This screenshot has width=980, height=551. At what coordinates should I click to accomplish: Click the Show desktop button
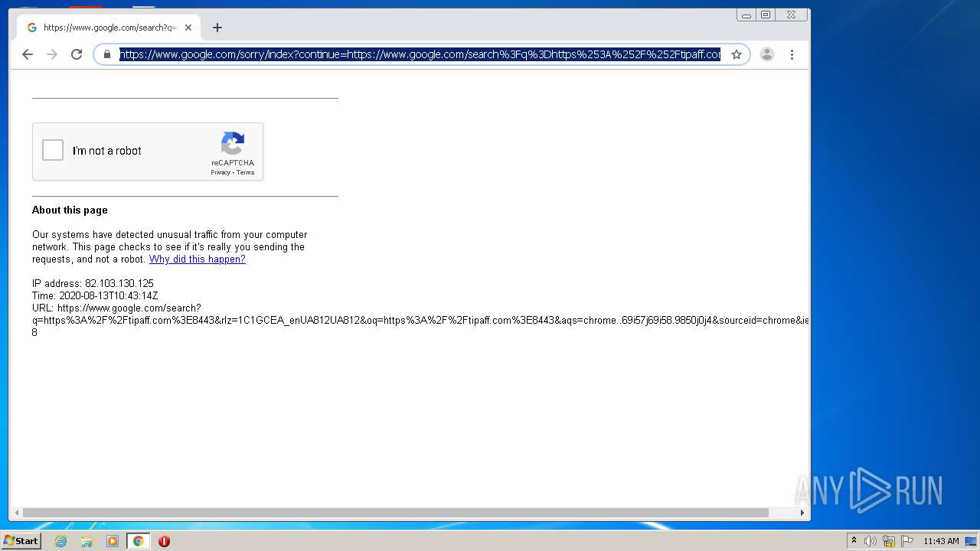pos(972,541)
